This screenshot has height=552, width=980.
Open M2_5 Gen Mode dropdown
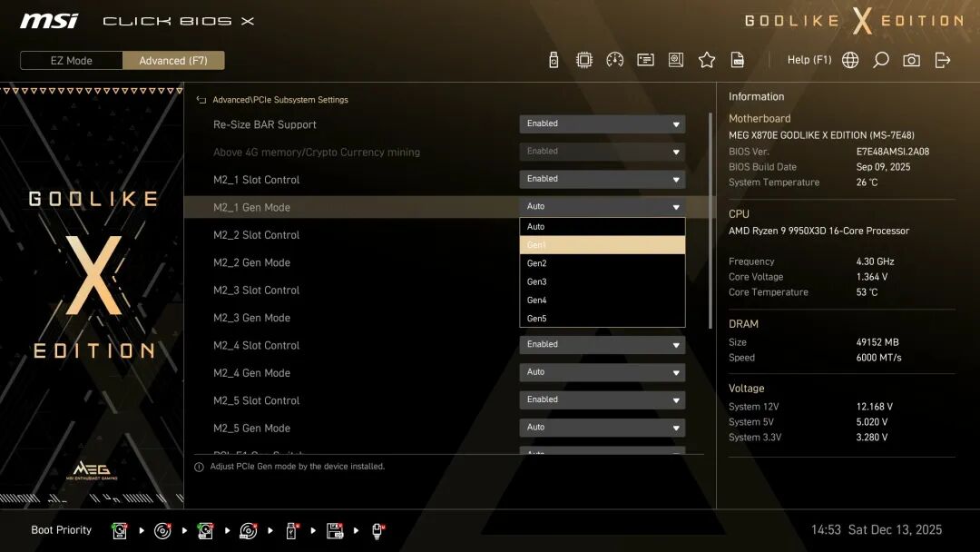[x=602, y=427]
